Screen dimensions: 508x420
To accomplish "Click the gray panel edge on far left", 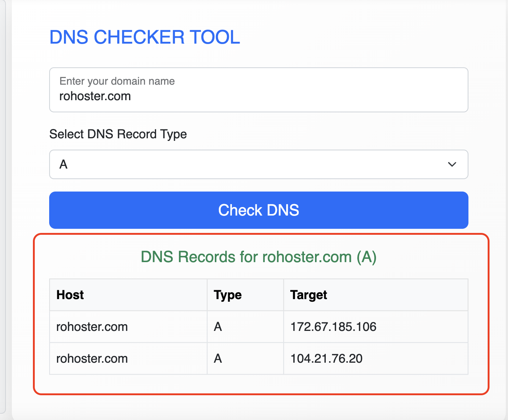I will pyautogui.click(x=2, y=207).
